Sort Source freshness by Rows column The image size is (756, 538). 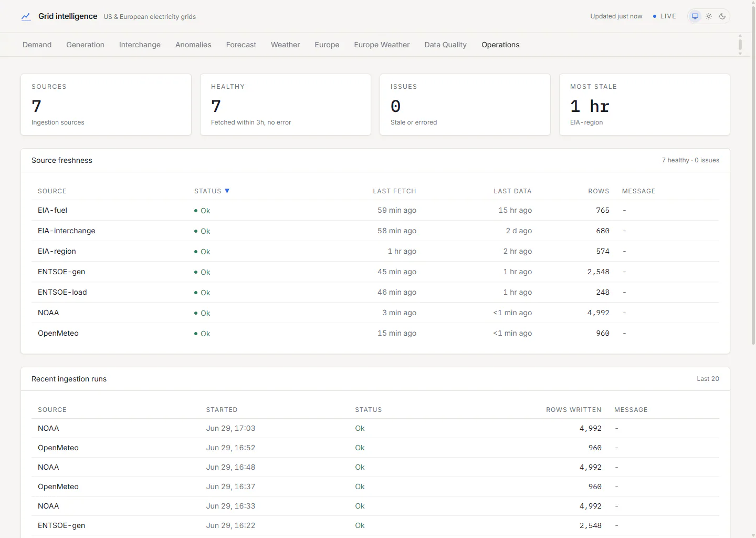(x=598, y=191)
